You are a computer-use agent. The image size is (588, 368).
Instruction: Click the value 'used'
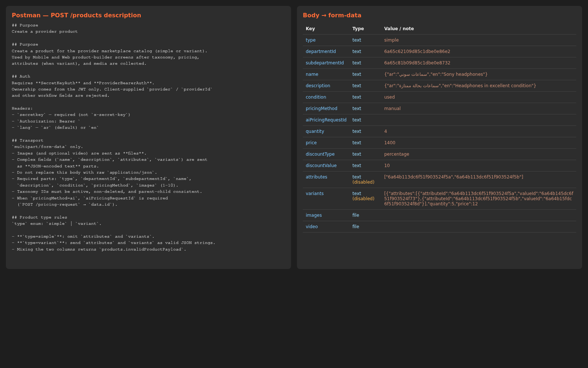[x=389, y=97]
